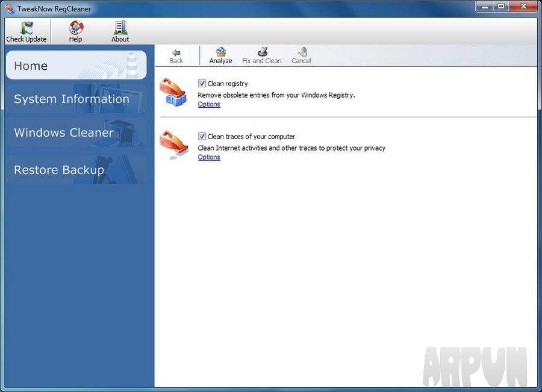Toggle the Clean registry option off
This screenshot has height=392, width=542.
(202, 83)
